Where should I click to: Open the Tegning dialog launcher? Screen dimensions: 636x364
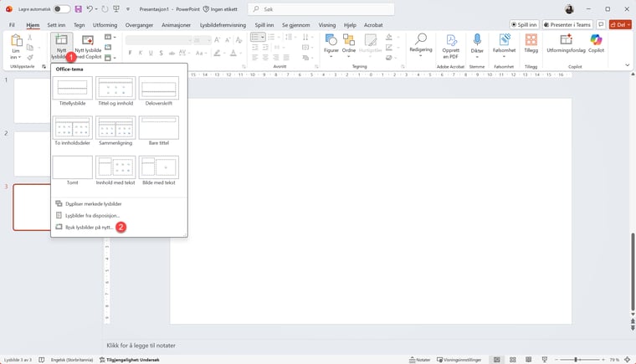click(403, 67)
